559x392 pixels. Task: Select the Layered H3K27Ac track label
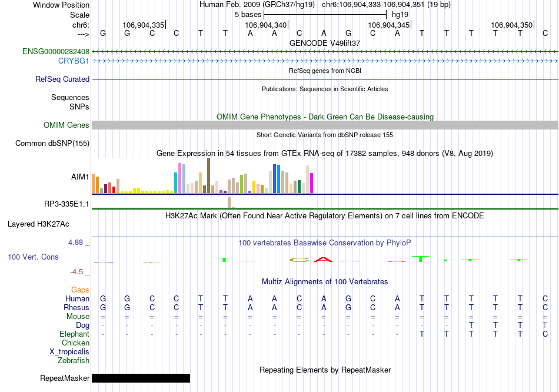tap(38, 224)
